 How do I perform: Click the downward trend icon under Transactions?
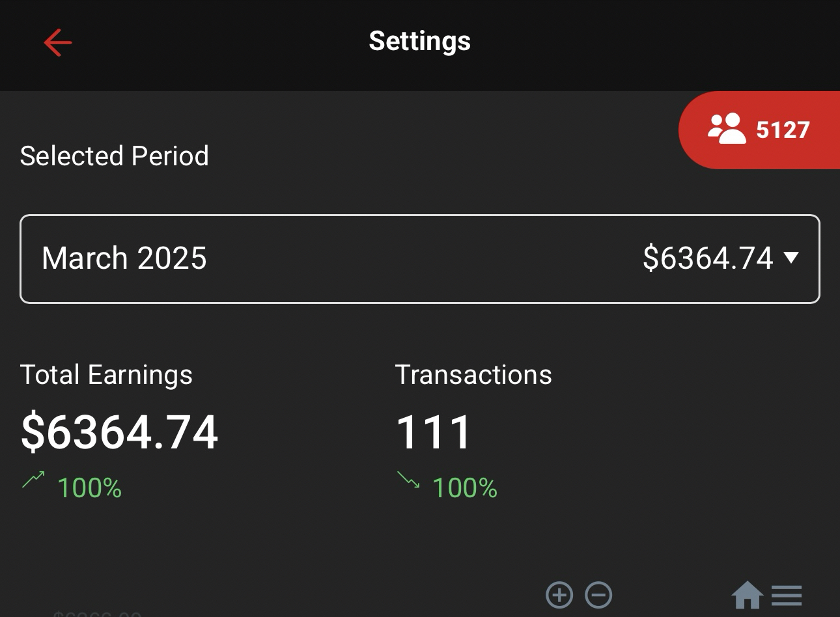tap(408, 480)
